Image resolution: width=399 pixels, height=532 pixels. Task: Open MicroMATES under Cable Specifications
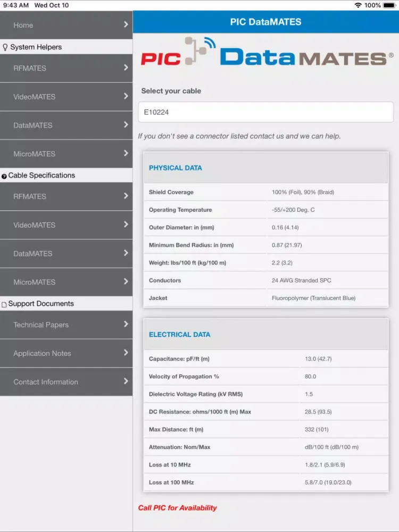(x=66, y=282)
